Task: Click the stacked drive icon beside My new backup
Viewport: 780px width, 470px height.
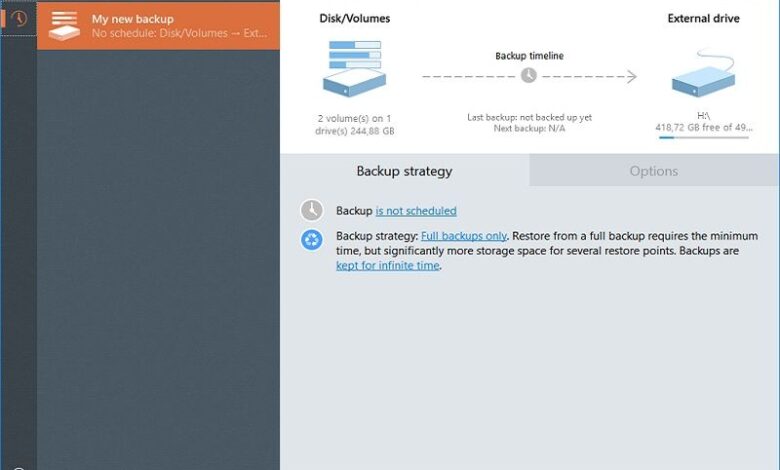Action: [x=63, y=25]
